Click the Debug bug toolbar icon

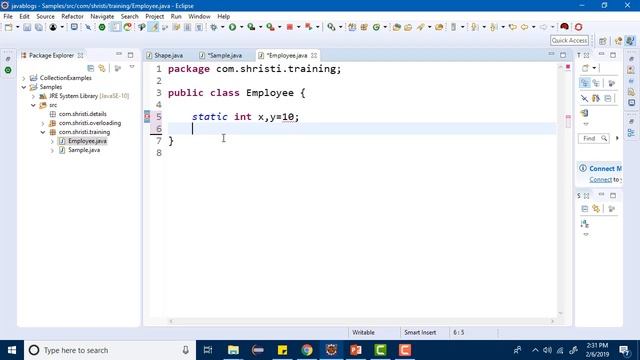point(213,27)
